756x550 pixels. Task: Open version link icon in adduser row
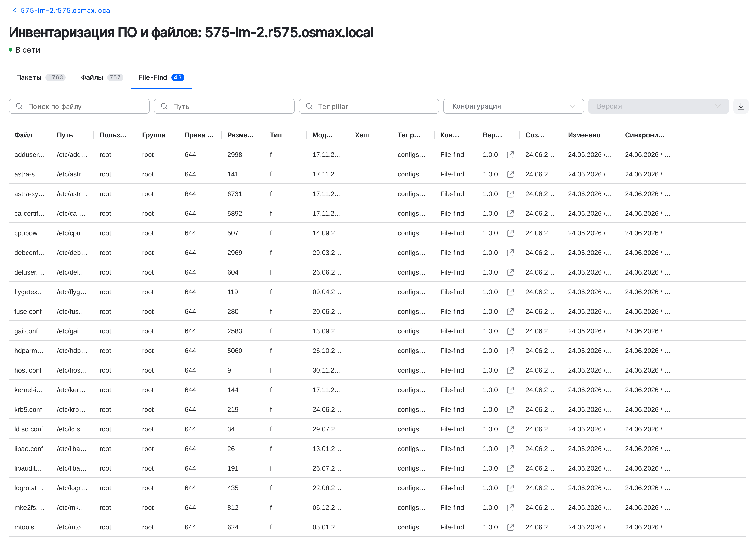coord(510,154)
